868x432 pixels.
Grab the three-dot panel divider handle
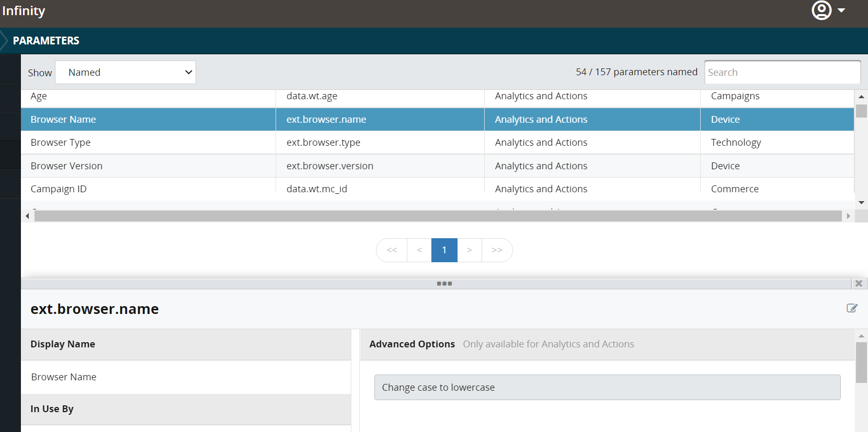pyautogui.click(x=444, y=284)
